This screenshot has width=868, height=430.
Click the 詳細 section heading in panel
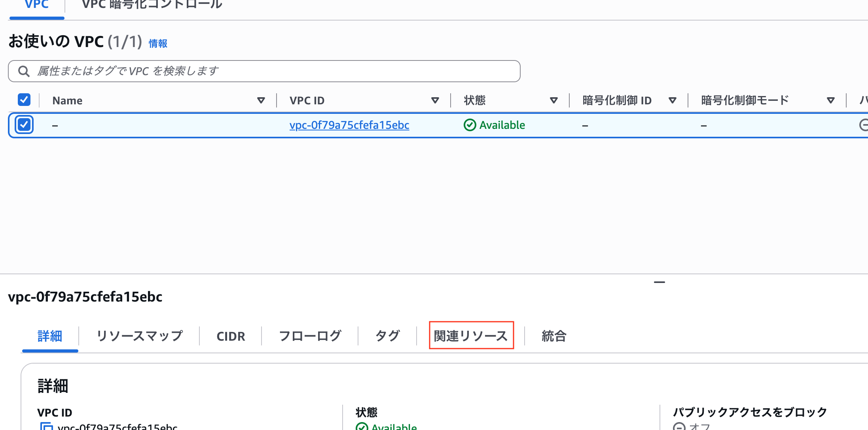point(53,386)
